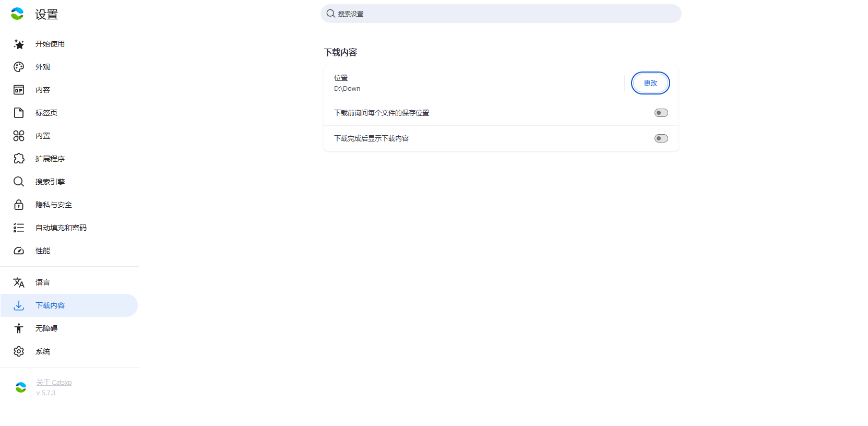Focus the 搜索设置 search field
This screenshot has width=868, height=426.
click(x=501, y=14)
